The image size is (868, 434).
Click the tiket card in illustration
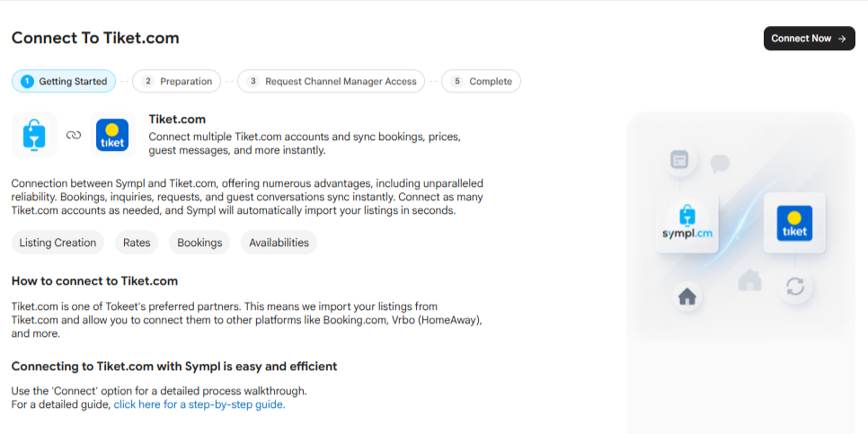tap(794, 223)
